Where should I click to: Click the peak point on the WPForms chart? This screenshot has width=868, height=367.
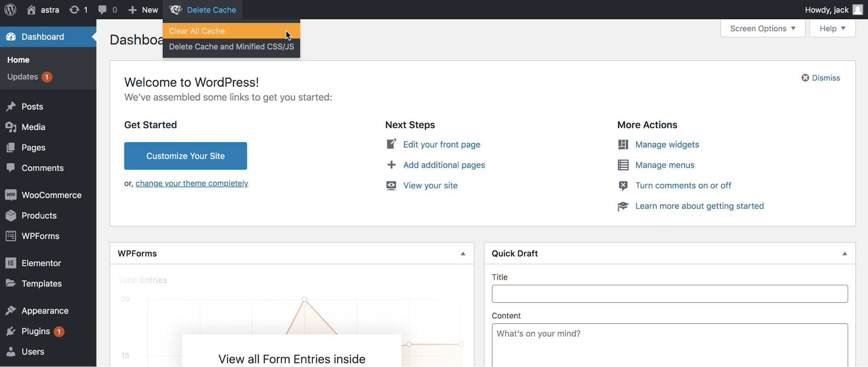coord(304,299)
